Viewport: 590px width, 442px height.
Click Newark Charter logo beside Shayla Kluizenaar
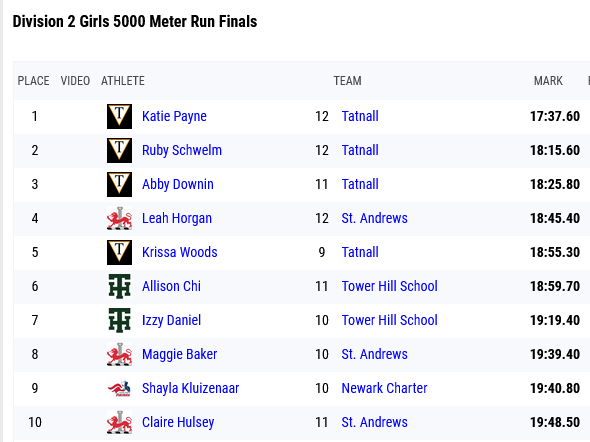tap(119, 388)
